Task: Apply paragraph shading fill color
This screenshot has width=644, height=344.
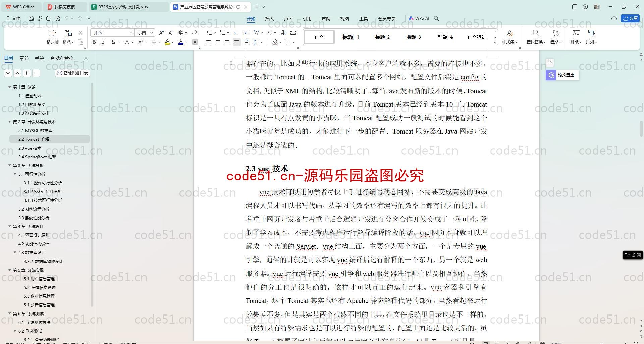Action: 275,42
